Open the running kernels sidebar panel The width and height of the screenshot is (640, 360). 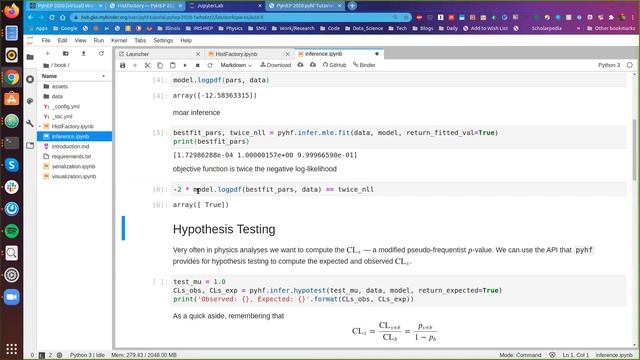click(30, 79)
